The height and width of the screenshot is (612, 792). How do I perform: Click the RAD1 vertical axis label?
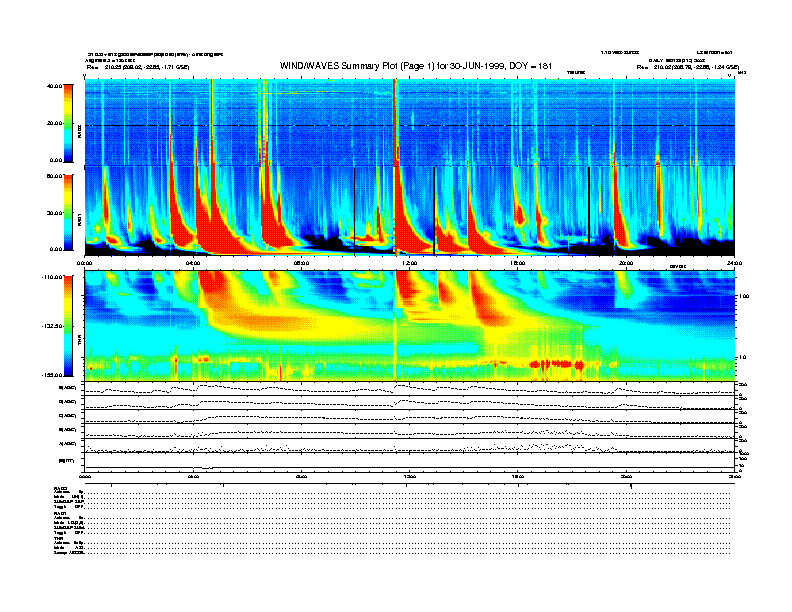tap(79, 219)
